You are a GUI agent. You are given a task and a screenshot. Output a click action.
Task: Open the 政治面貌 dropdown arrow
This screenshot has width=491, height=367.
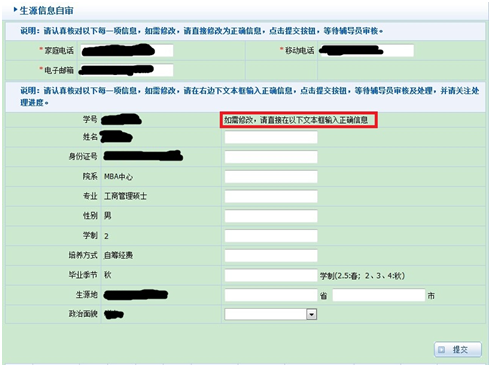pyautogui.click(x=311, y=314)
